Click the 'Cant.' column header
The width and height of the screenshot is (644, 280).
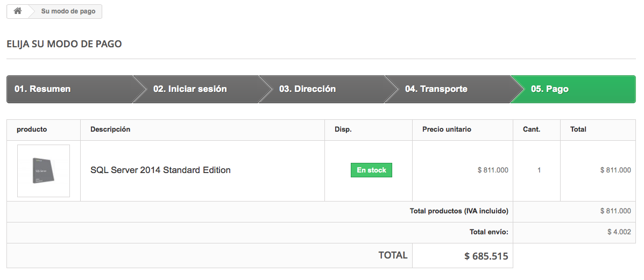tap(532, 130)
